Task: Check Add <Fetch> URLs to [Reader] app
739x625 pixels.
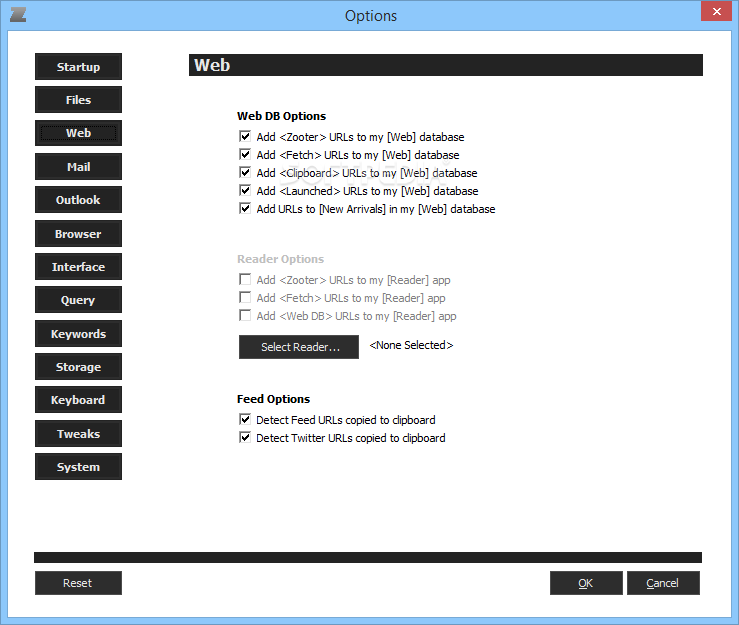Action: [x=245, y=297]
